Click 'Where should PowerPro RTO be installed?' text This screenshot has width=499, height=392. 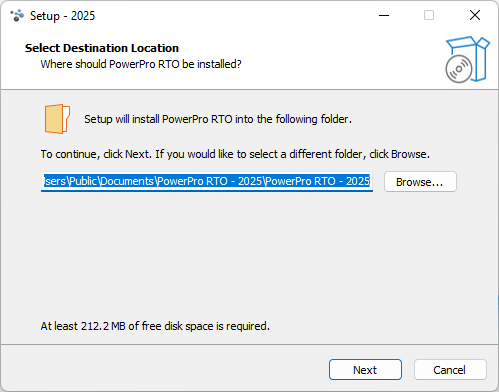(141, 64)
